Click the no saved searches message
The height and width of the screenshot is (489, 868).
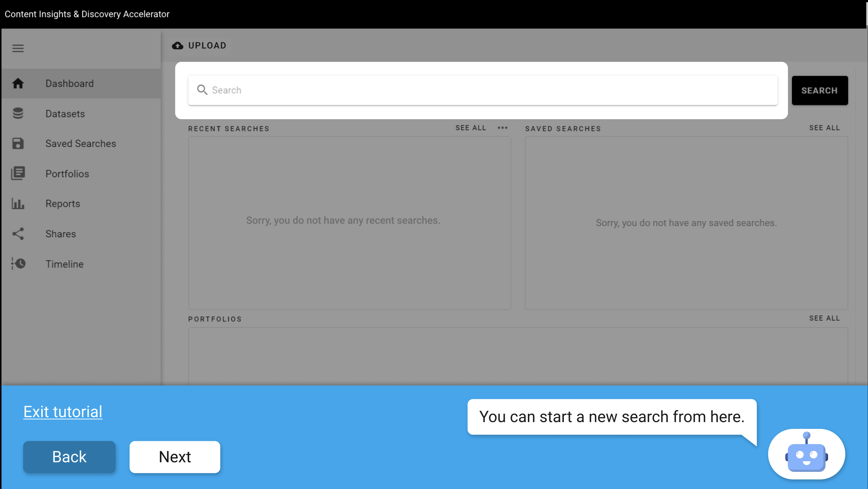tap(686, 223)
